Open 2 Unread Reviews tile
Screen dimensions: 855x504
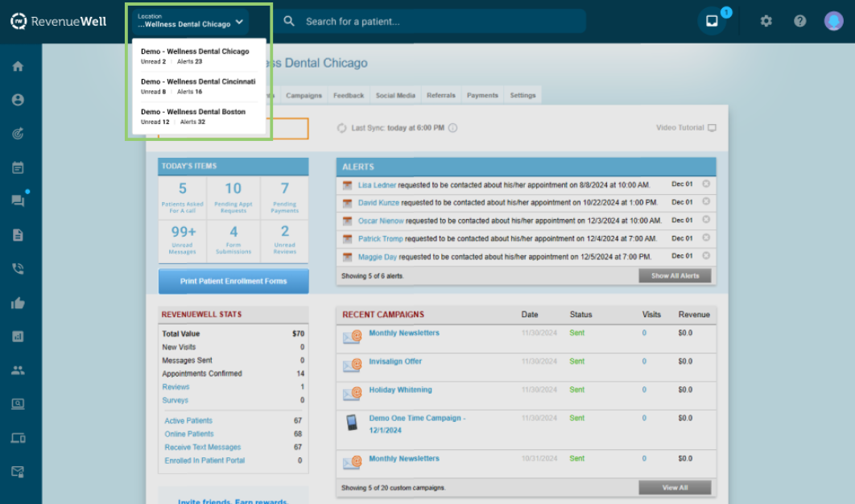[x=285, y=241]
